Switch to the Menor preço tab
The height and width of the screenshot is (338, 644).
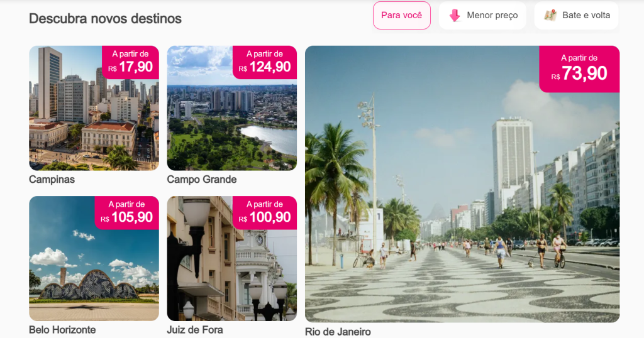[x=482, y=15]
